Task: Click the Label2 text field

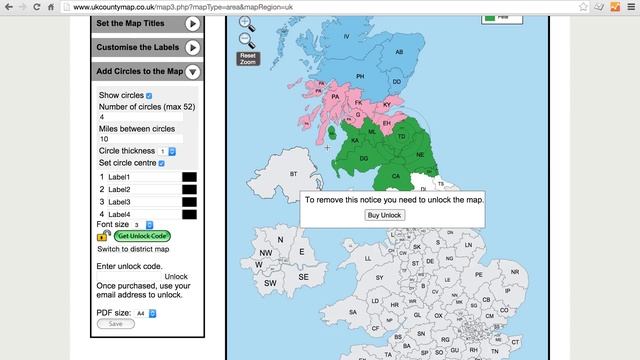Action: pos(144,189)
